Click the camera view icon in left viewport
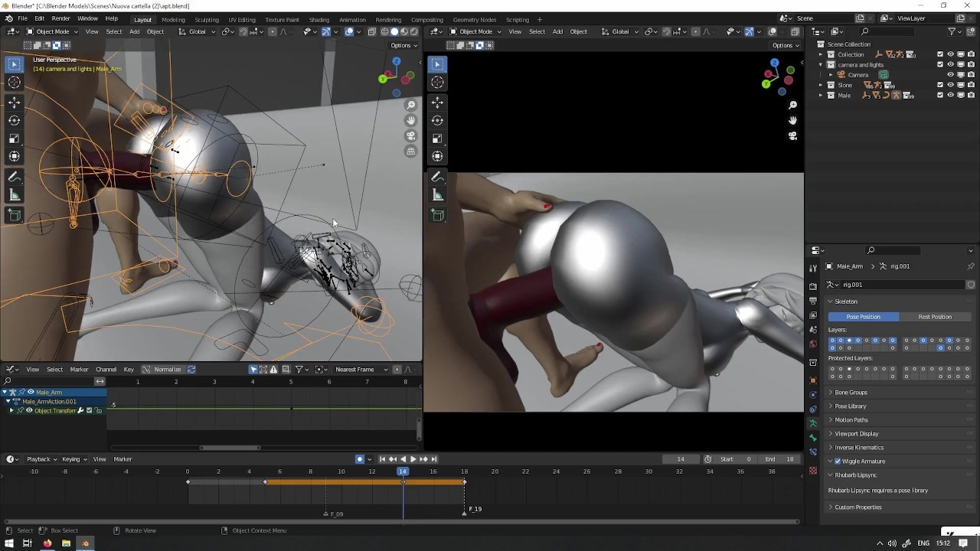The width and height of the screenshot is (980, 551). 411,135
